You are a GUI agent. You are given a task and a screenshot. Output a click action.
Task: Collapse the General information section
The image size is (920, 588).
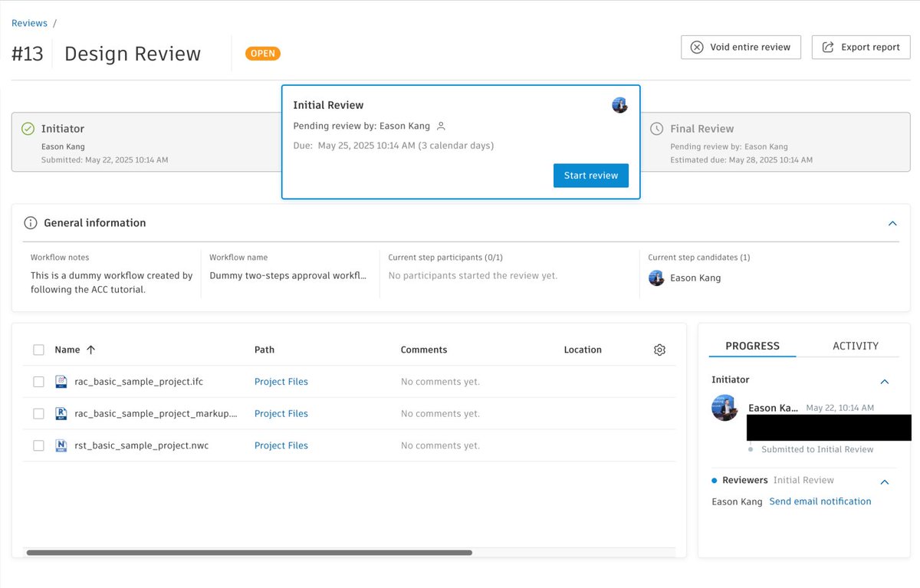point(892,223)
